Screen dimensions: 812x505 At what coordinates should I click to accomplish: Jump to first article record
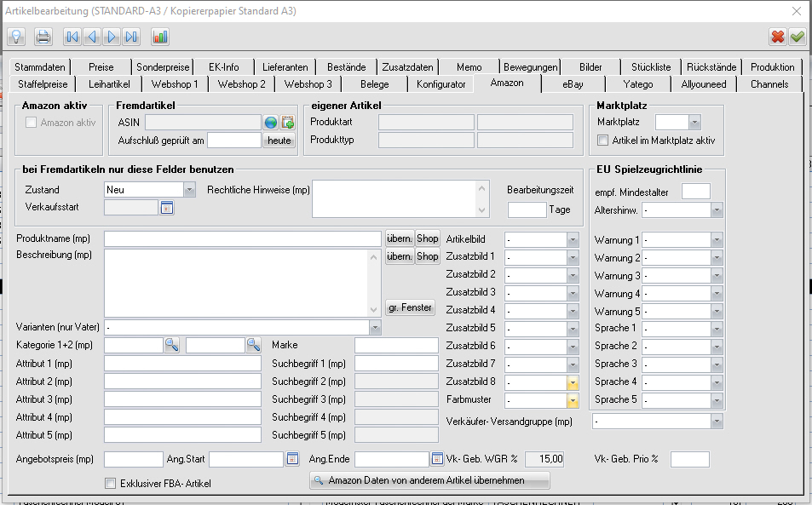click(72, 37)
